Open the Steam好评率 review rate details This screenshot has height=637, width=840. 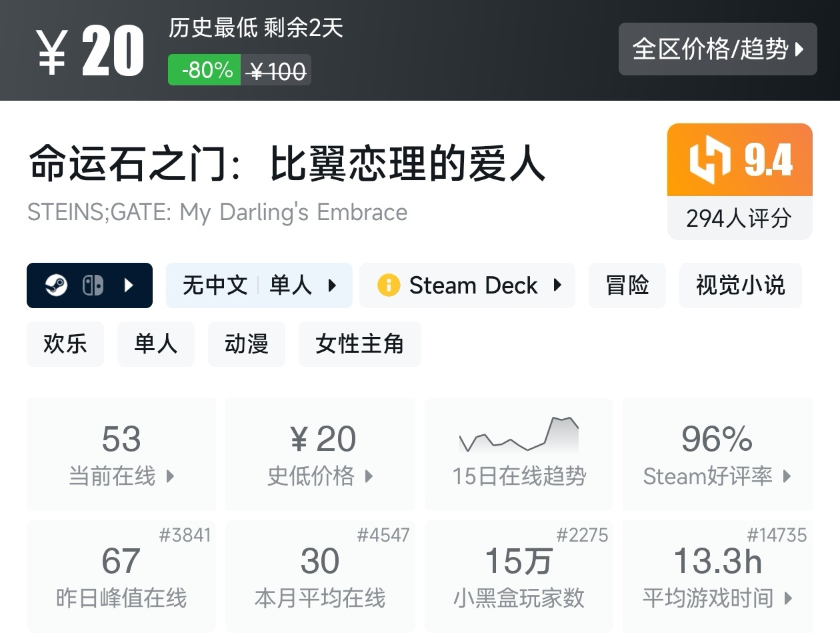click(717, 455)
